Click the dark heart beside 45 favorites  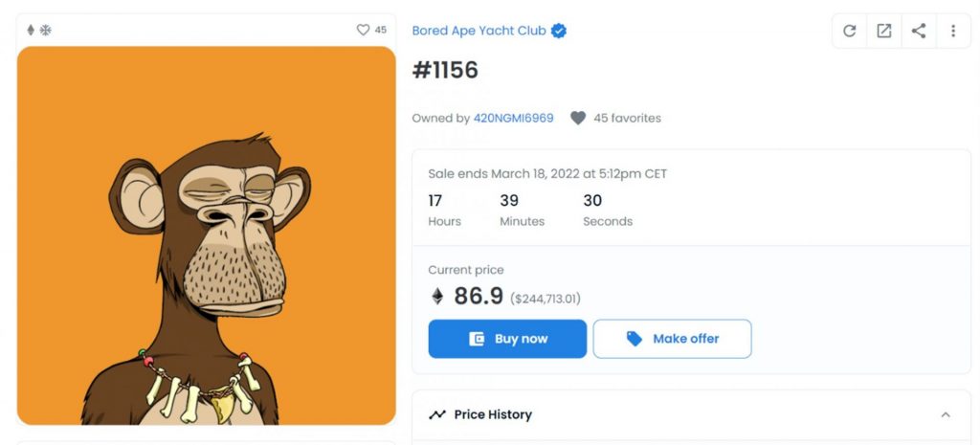pos(578,118)
